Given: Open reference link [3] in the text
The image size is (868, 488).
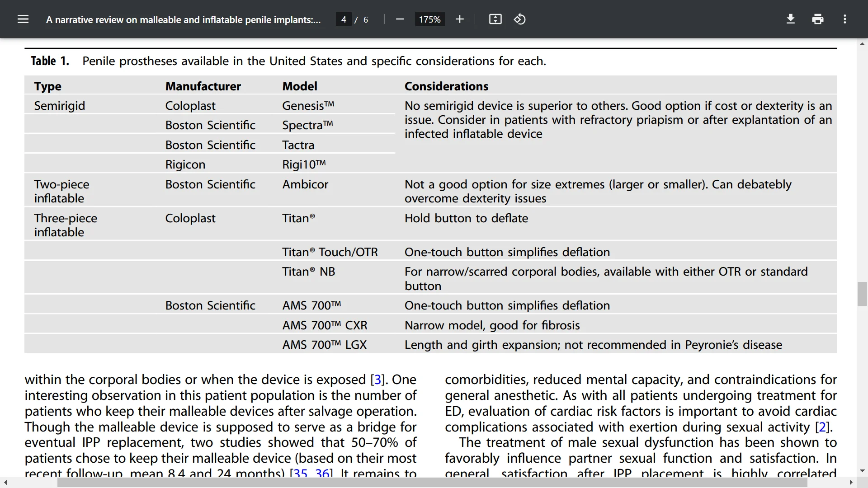Looking at the screenshot, I should tap(378, 379).
